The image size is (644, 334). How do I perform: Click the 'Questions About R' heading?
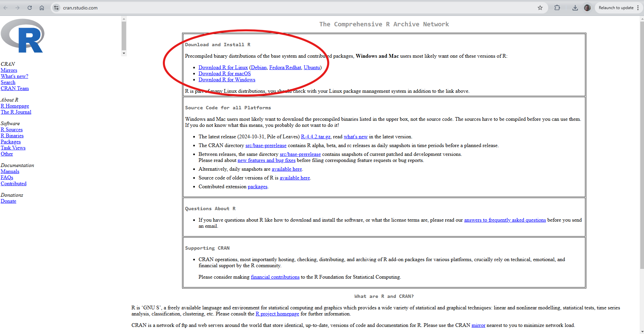coord(210,208)
